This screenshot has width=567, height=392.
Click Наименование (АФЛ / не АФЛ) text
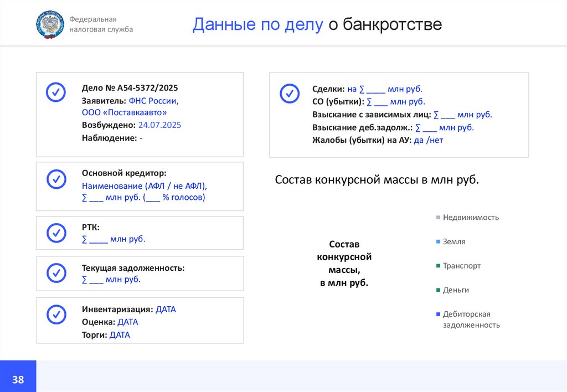click(x=145, y=186)
